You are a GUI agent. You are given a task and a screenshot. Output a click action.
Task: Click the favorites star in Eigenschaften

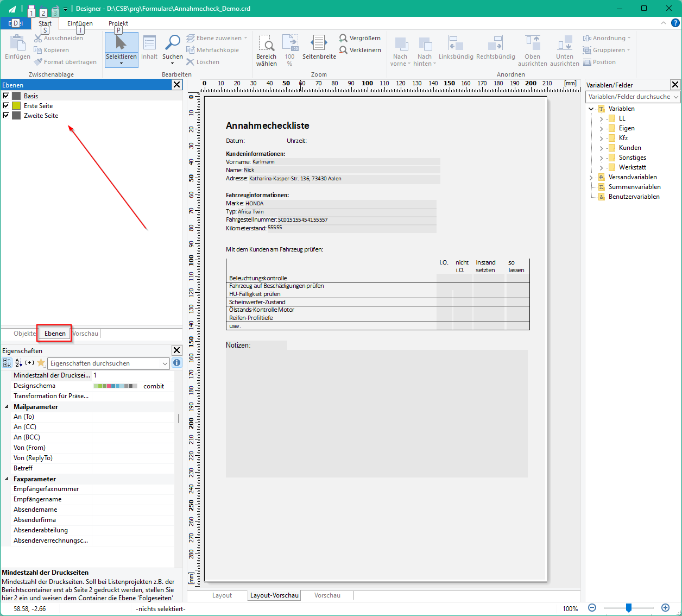point(41,363)
